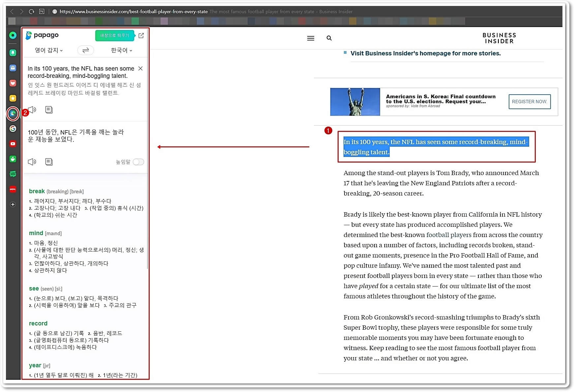
Task: Open the YouTube icon in the sidebar
Action: (x=13, y=144)
